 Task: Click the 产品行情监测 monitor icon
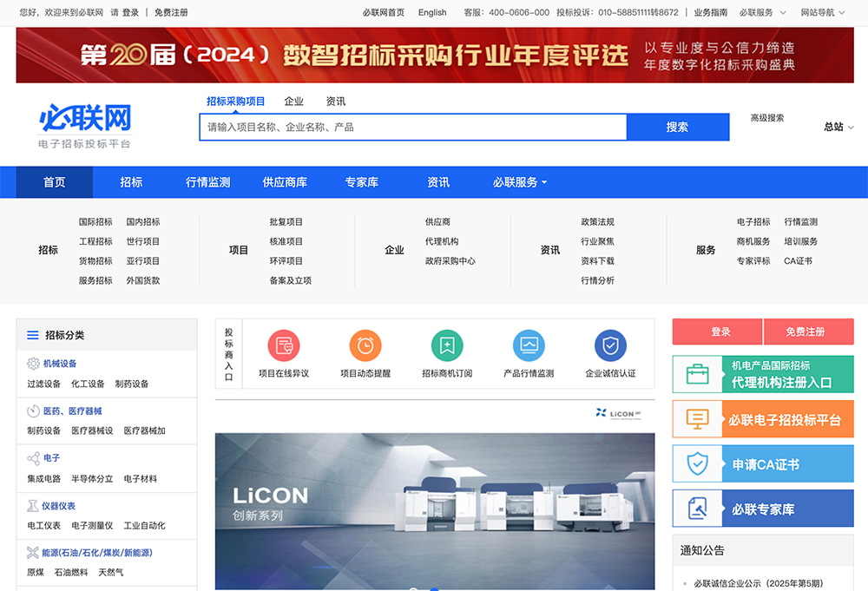click(529, 345)
